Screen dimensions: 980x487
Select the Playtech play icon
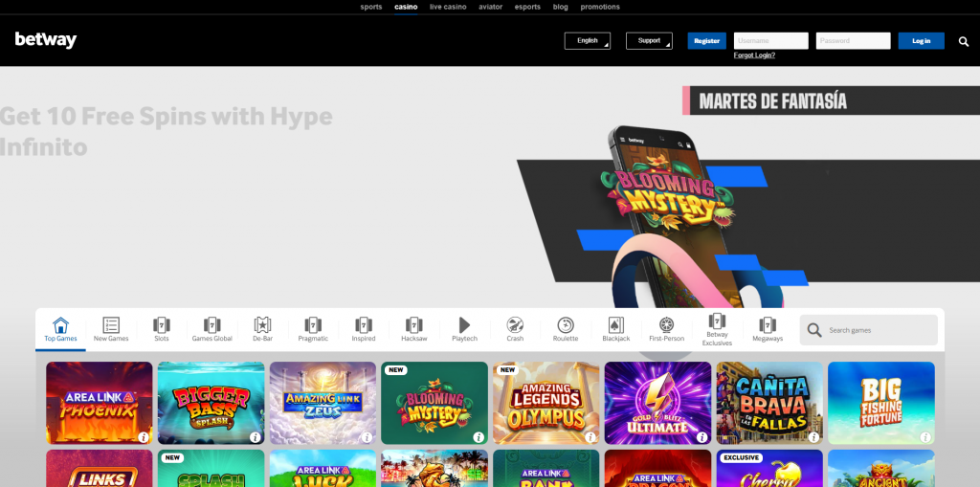click(464, 325)
